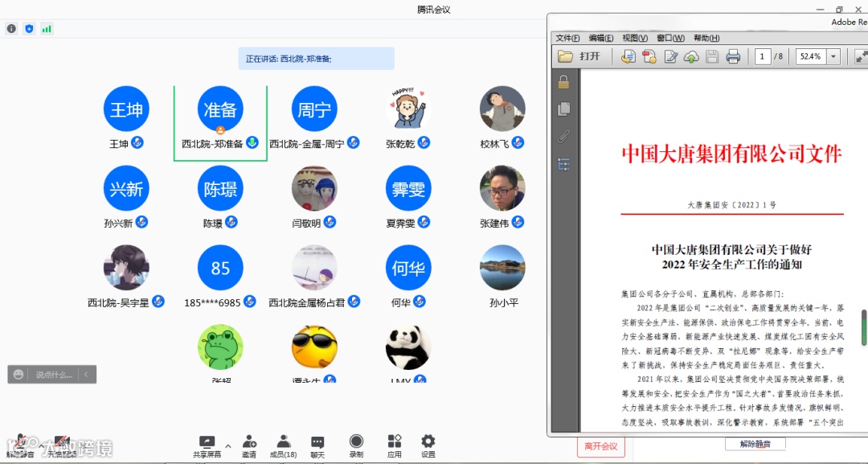Click the emoji face in chat box
The image size is (868, 464).
(18, 375)
